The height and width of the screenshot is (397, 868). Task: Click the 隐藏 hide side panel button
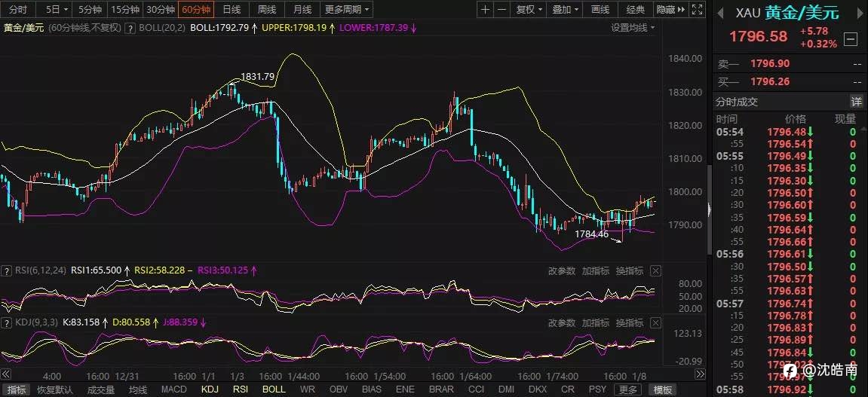coord(670,9)
